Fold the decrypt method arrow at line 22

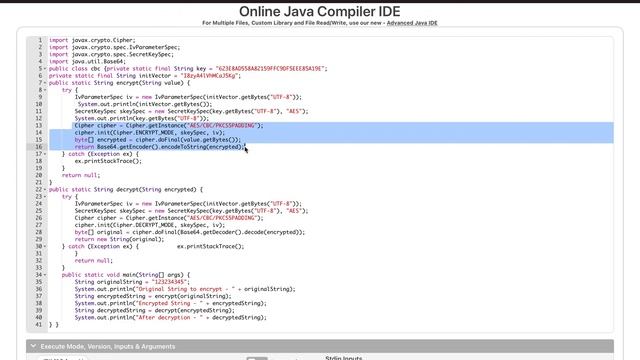coord(45,189)
